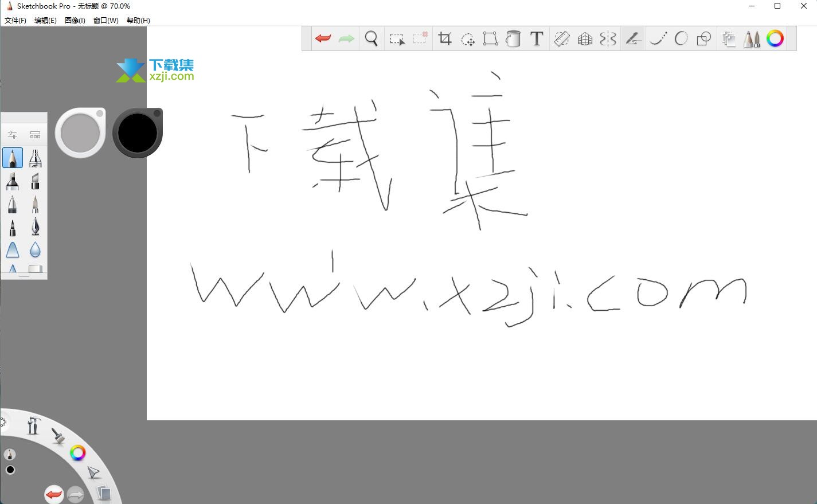Select the Crop tool
This screenshot has height=504, width=817.
pyautogui.click(x=445, y=38)
